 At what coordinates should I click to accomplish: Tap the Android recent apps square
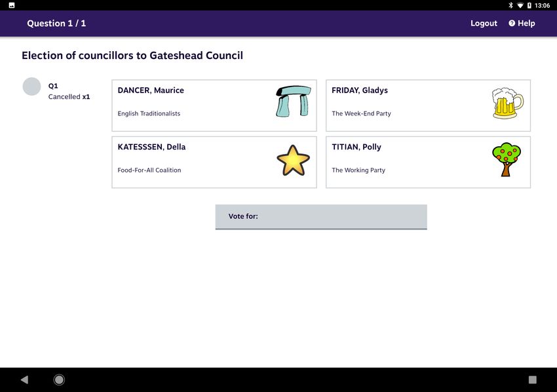[532, 380]
